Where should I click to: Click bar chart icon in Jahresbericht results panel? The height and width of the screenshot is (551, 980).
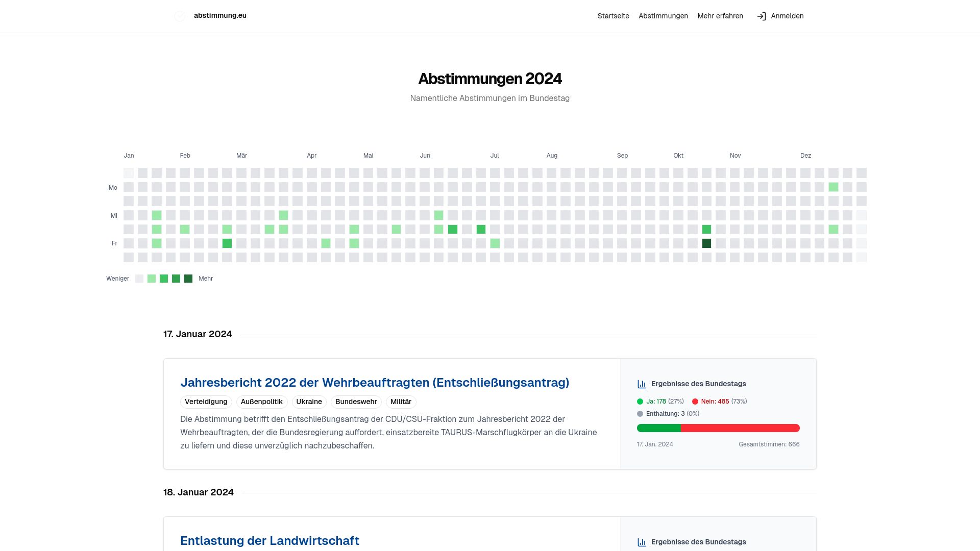click(642, 384)
